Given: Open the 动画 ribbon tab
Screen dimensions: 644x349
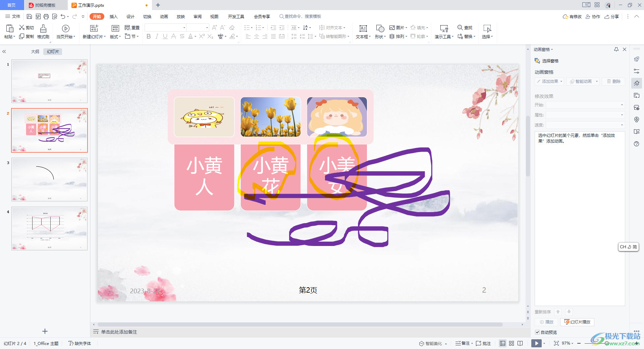Looking at the screenshot, I should coord(164,16).
